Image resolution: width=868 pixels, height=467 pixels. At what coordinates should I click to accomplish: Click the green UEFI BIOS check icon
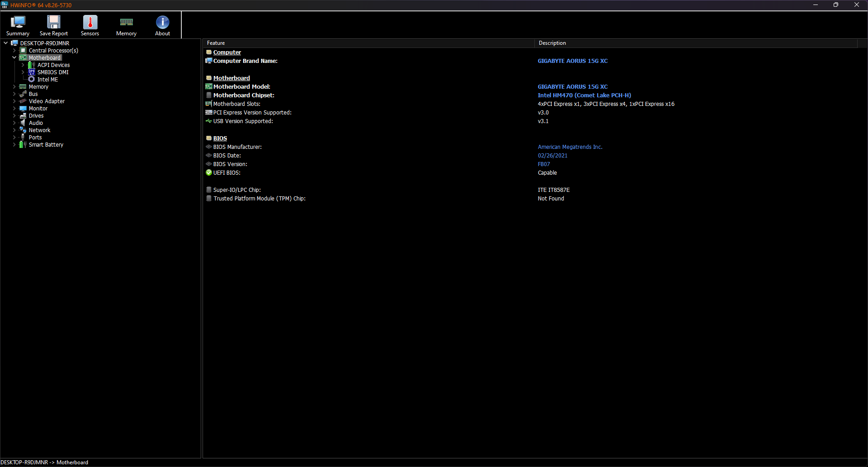pos(209,173)
